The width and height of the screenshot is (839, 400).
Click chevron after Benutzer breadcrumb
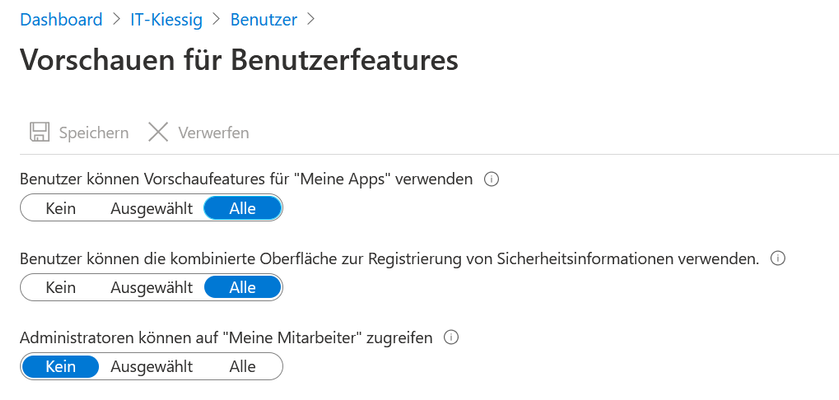tap(310, 20)
